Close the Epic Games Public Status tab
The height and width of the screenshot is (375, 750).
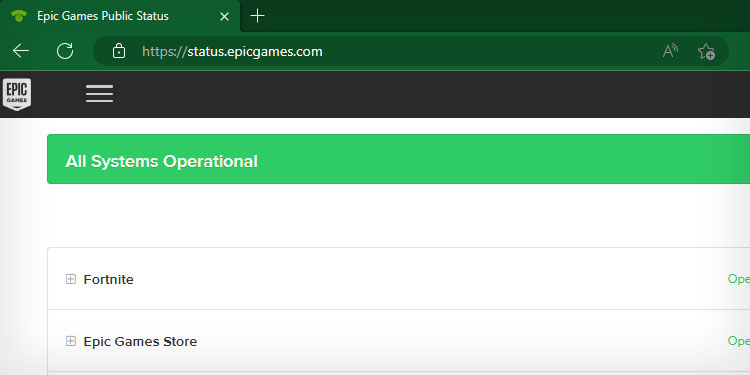(224, 16)
